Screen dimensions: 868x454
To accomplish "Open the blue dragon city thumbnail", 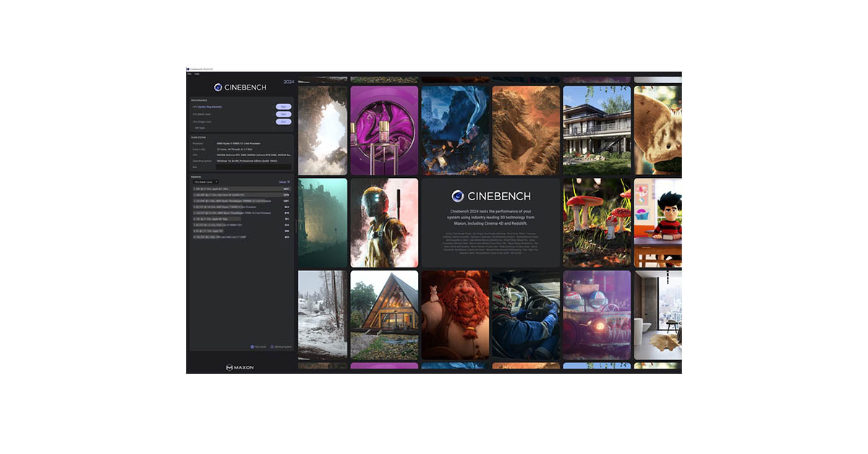I will [x=455, y=130].
